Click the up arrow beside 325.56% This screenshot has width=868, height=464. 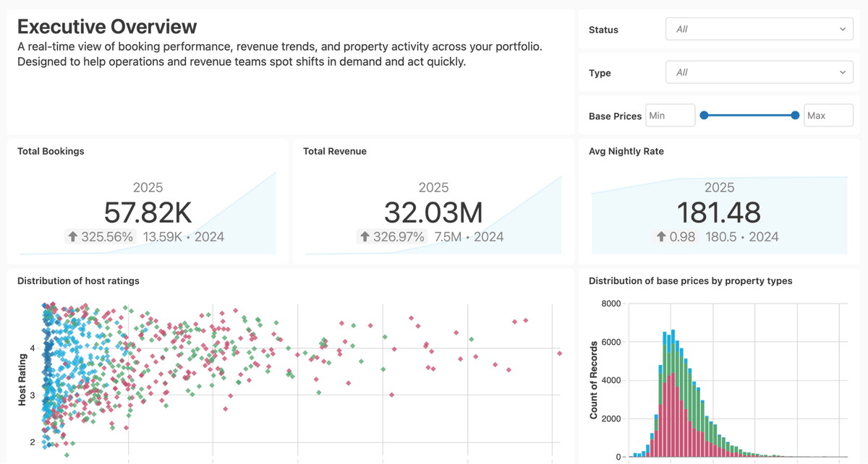pos(72,236)
